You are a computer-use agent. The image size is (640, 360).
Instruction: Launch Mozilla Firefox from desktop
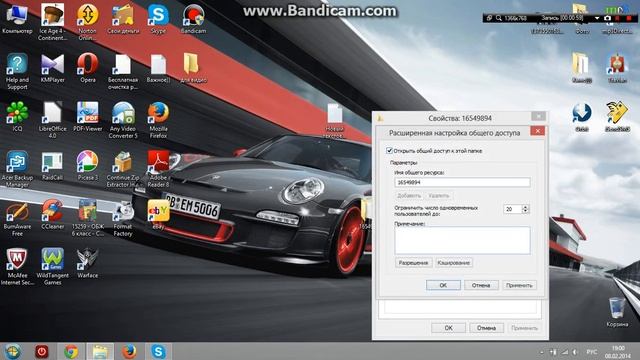click(x=158, y=120)
